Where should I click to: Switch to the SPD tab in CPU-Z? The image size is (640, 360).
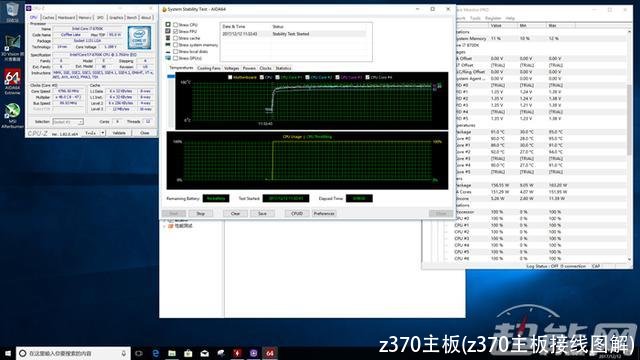[100, 18]
